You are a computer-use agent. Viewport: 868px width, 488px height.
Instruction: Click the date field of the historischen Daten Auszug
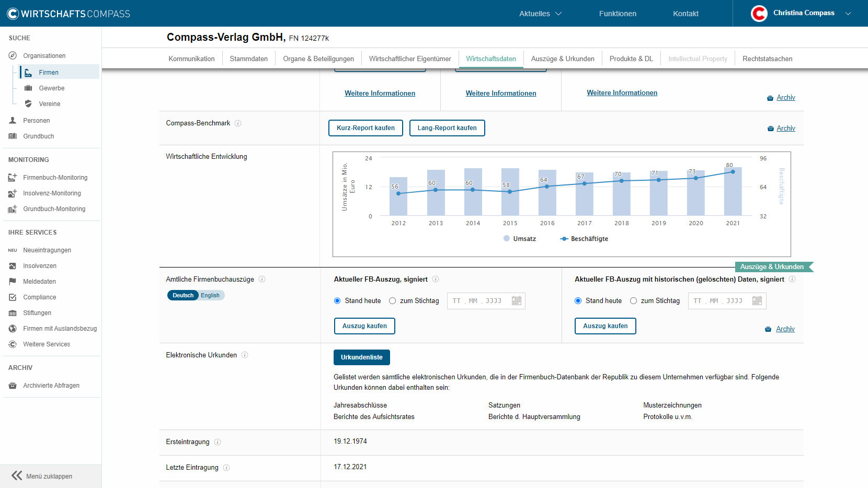click(727, 301)
